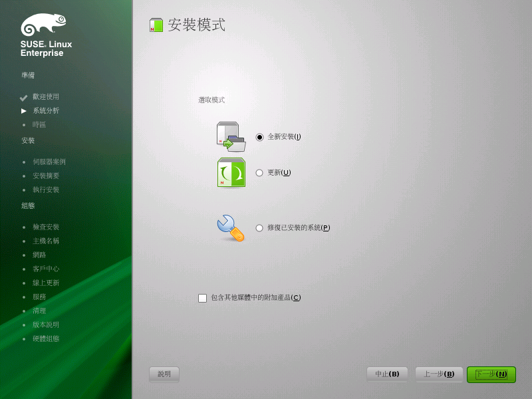This screenshot has width=532, height=399.
Task: Click the 系統分析 step in the sidebar
Action: pos(46,110)
